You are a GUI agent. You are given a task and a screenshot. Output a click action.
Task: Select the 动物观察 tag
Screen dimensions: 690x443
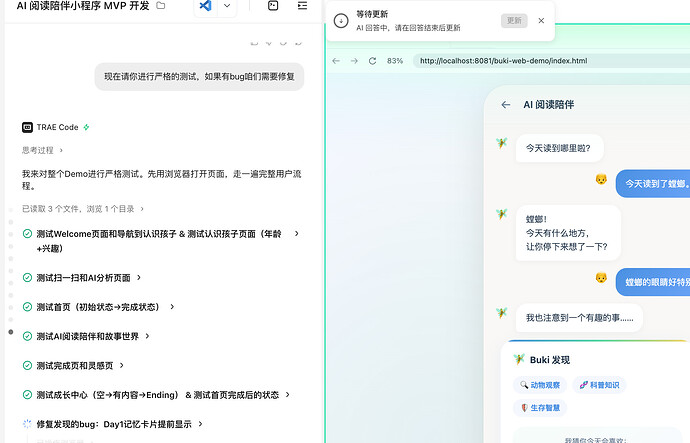(x=540, y=385)
